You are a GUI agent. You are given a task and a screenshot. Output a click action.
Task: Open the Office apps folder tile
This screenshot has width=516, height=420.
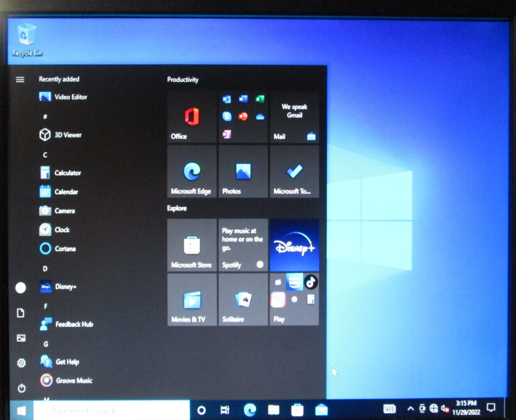(x=243, y=116)
